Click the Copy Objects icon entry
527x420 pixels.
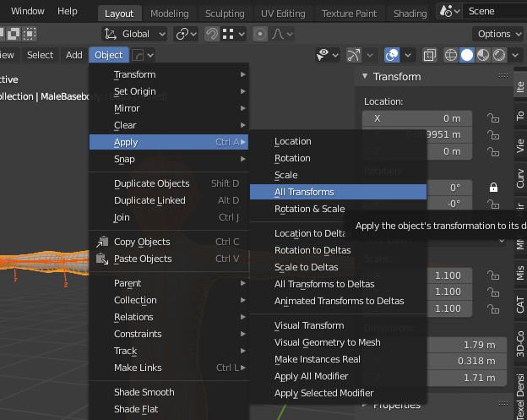pyautogui.click(x=102, y=242)
